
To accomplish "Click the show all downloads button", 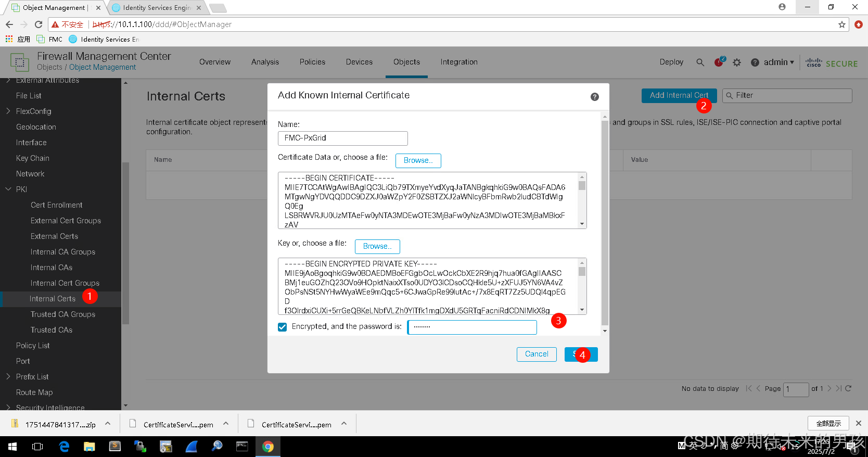I will click(828, 423).
